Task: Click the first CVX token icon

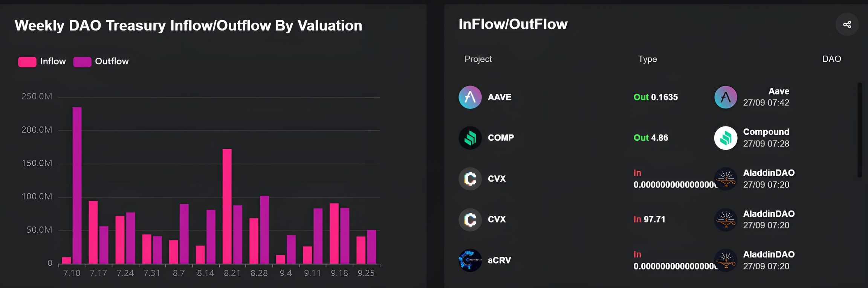Action: coord(470,179)
